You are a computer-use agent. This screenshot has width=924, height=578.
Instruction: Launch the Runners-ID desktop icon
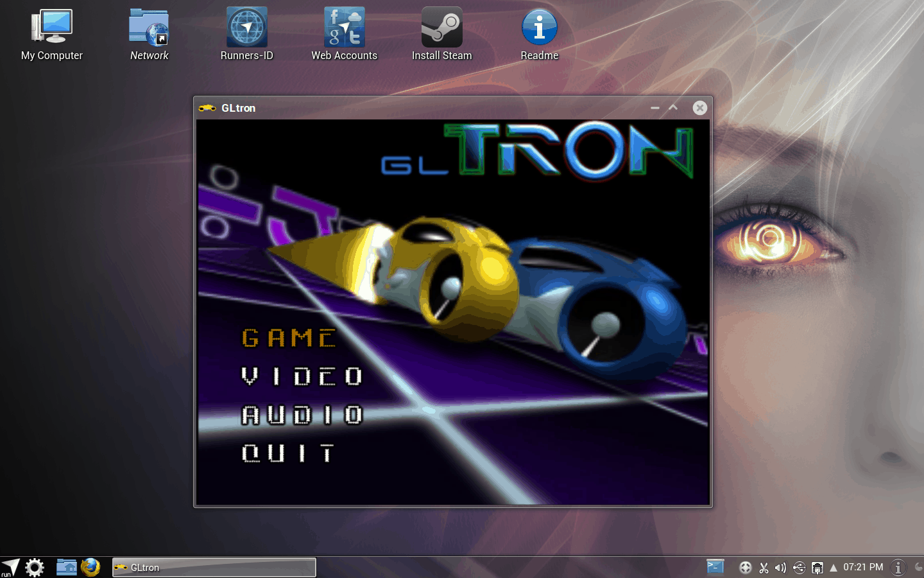click(247, 35)
